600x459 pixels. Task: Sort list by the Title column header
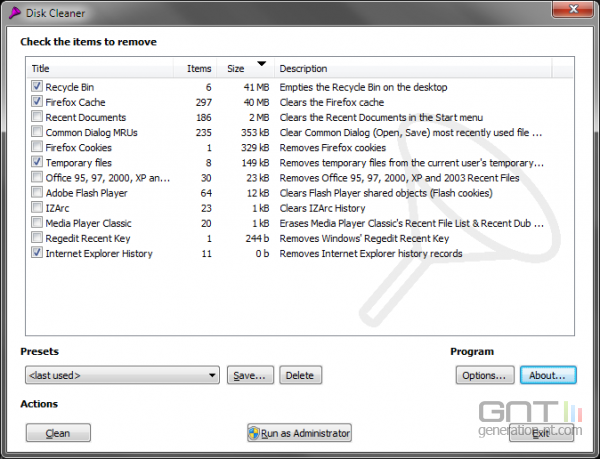100,68
